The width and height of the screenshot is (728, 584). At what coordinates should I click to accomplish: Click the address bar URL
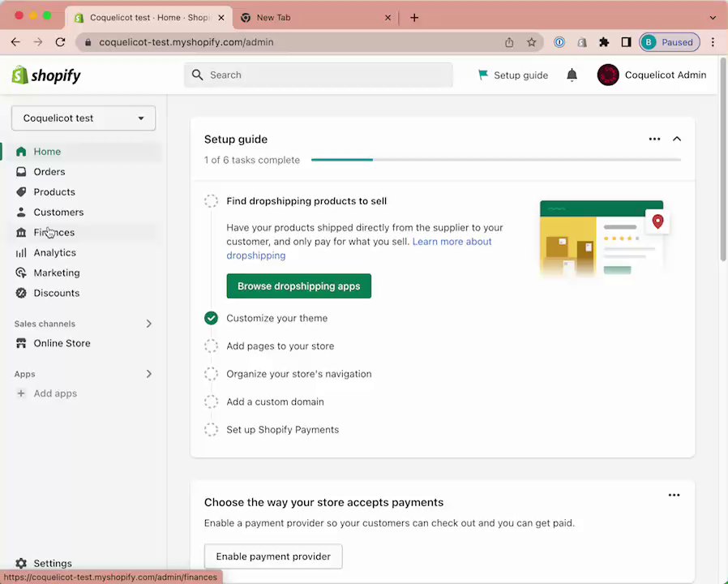(186, 42)
